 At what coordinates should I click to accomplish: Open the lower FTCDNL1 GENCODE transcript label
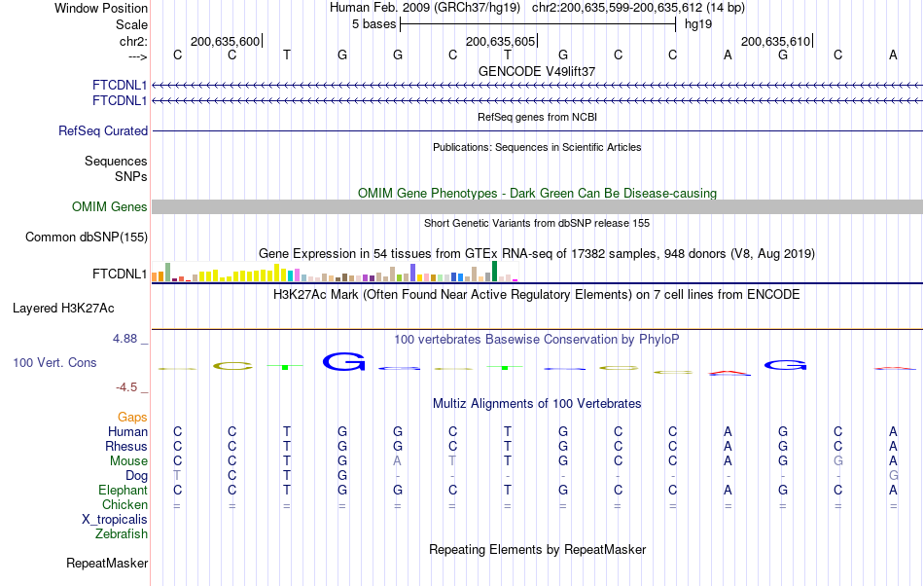[x=119, y=101]
